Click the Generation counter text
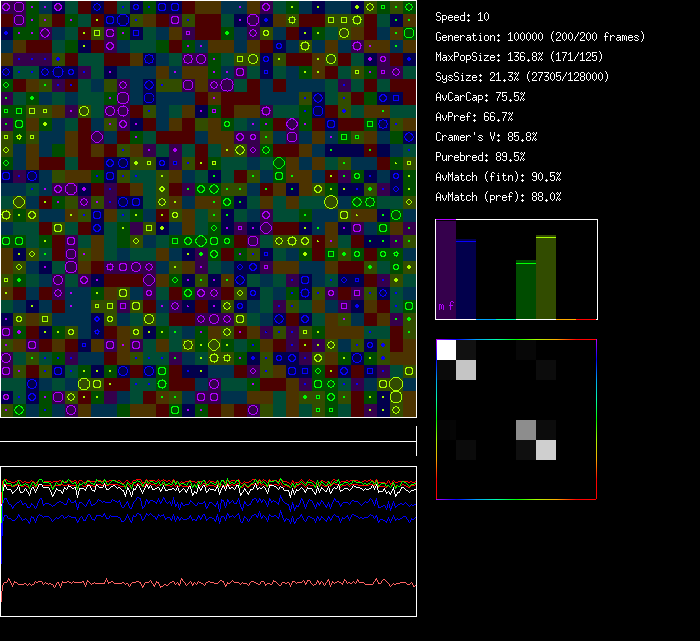 click(540, 37)
